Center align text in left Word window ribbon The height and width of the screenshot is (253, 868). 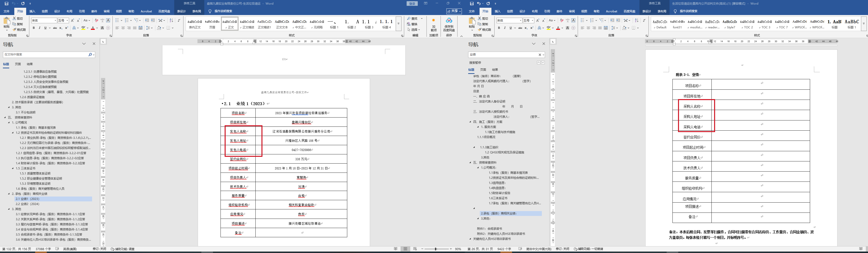[x=123, y=28]
